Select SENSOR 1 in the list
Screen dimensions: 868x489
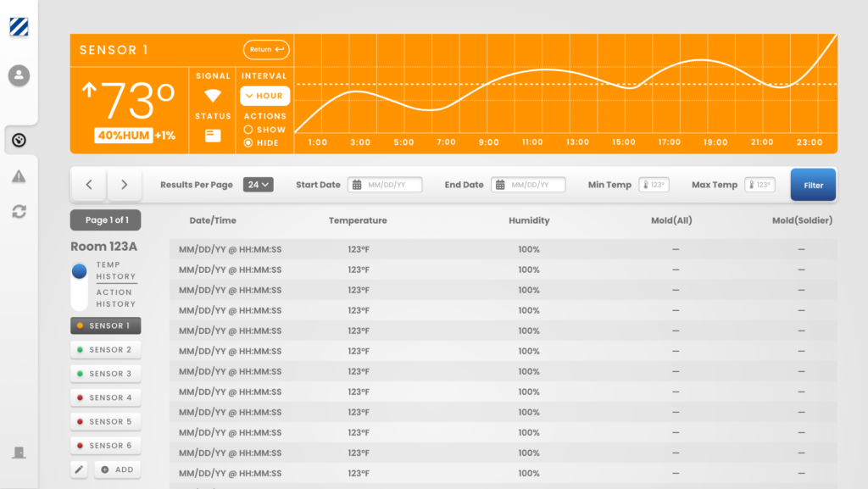(105, 325)
